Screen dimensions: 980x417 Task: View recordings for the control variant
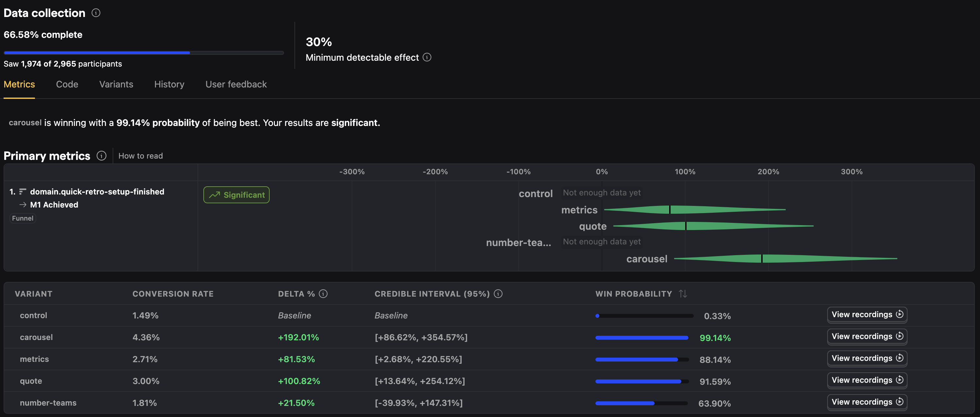[867, 314]
